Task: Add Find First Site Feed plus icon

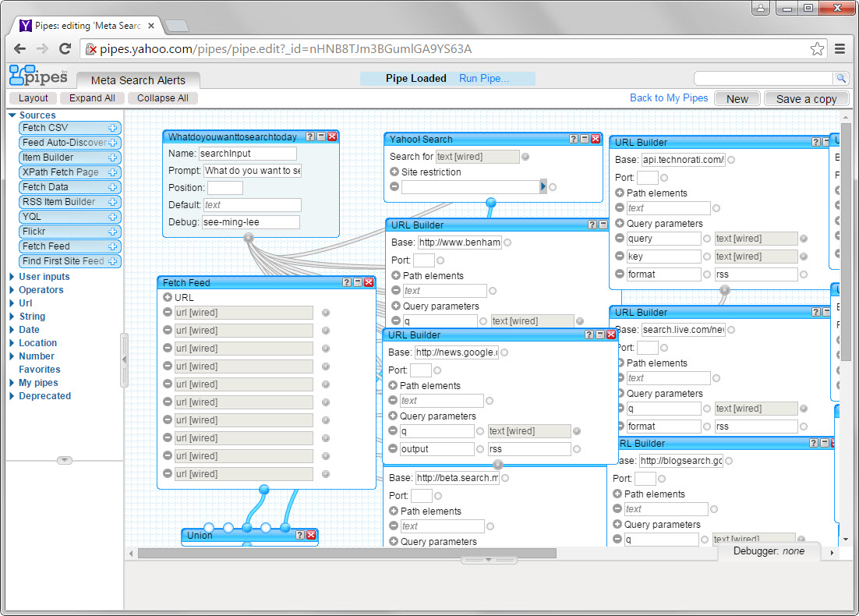Action: point(113,261)
